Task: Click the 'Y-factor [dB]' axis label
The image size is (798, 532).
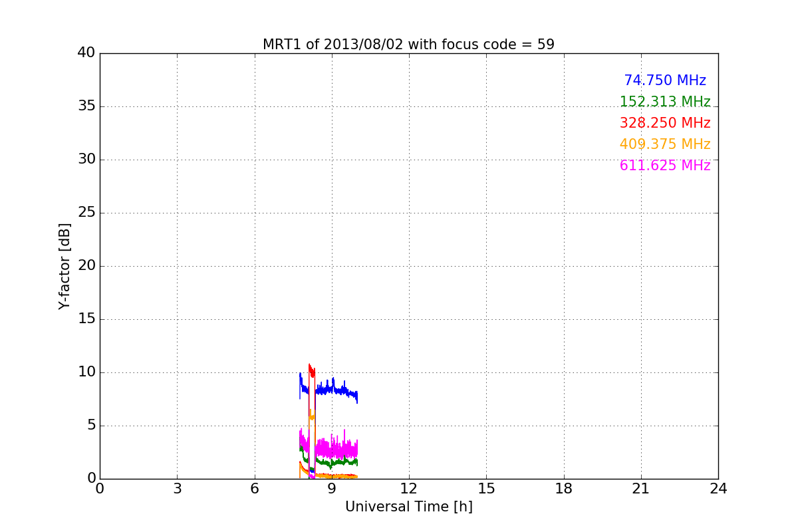Action: point(65,266)
